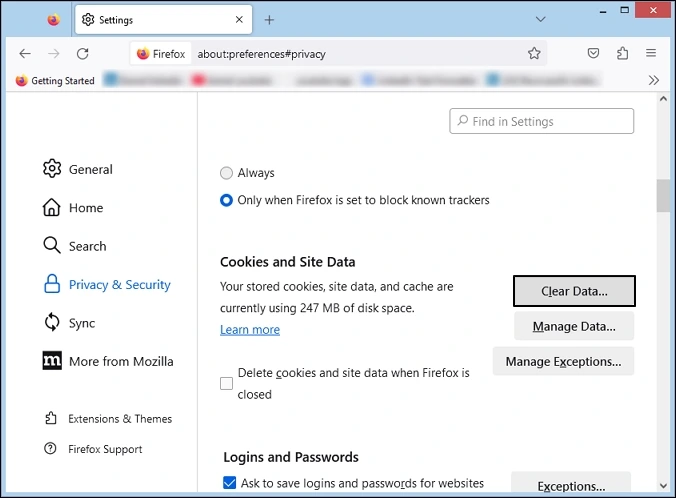Image resolution: width=676 pixels, height=498 pixels.
Task: Open the Pocket save icon
Action: [x=593, y=53]
